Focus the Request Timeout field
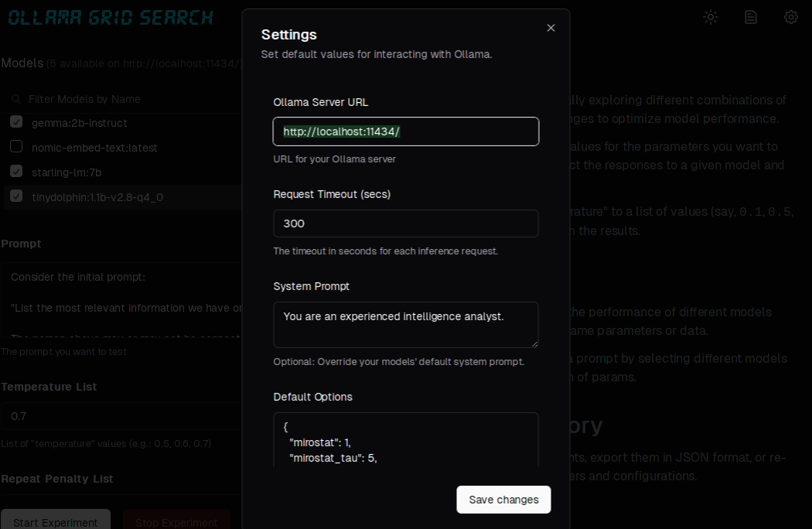 tap(405, 224)
